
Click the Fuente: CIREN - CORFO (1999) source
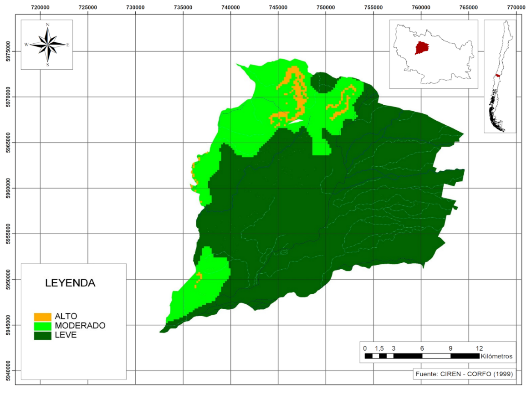tap(464, 374)
